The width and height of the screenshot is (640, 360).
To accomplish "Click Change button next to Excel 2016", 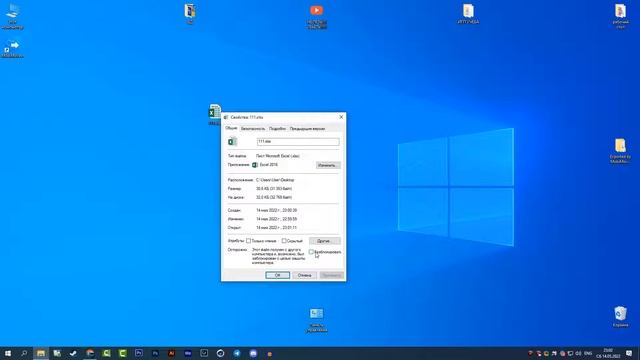I will pos(328,165).
